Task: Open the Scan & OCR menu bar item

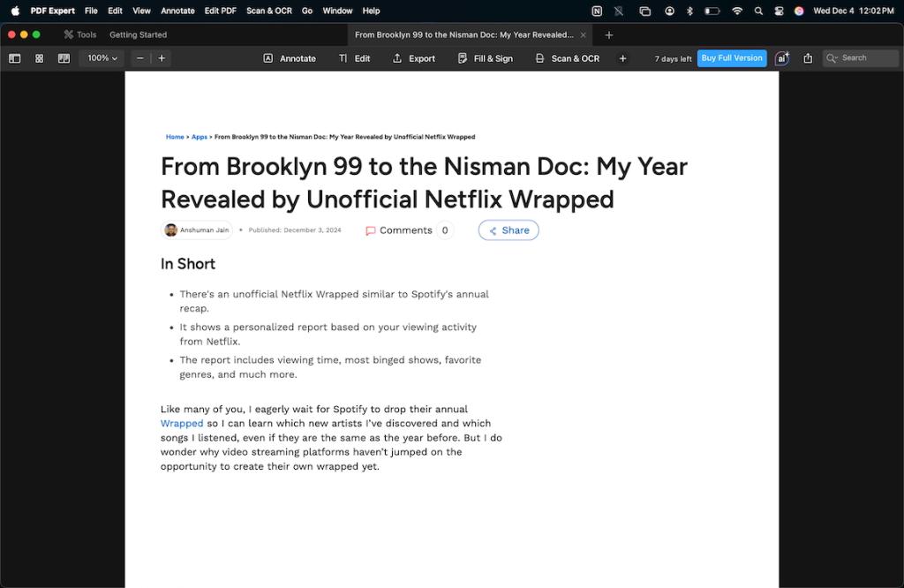Action: [x=269, y=11]
